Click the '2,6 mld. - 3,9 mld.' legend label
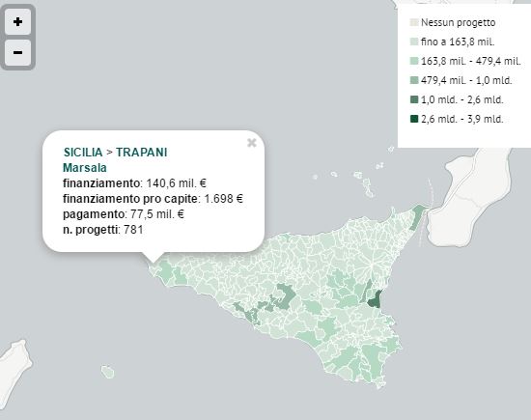531x420 pixels. (462, 119)
